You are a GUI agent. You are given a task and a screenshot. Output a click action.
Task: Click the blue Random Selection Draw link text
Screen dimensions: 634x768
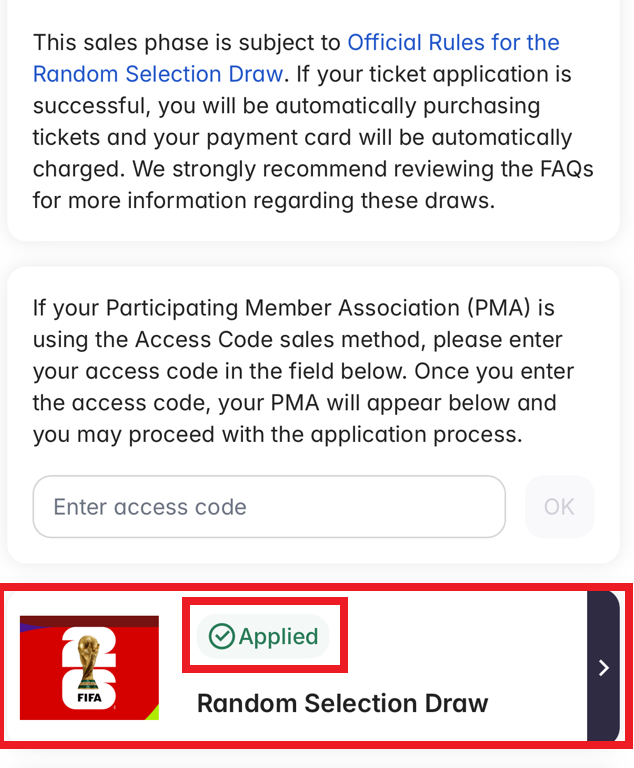point(157,74)
